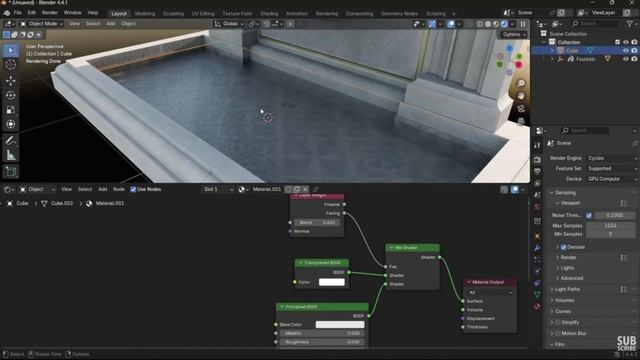Switch to the Geometry Nodes workspace tab
The image size is (640, 360).
399,13
